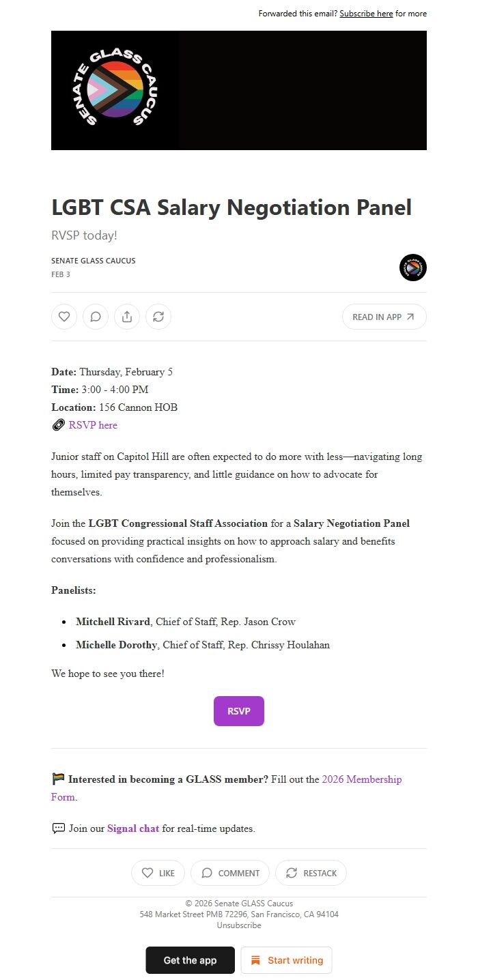Open the Subscribe here link
The width and height of the screenshot is (478, 980).
(x=366, y=13)
